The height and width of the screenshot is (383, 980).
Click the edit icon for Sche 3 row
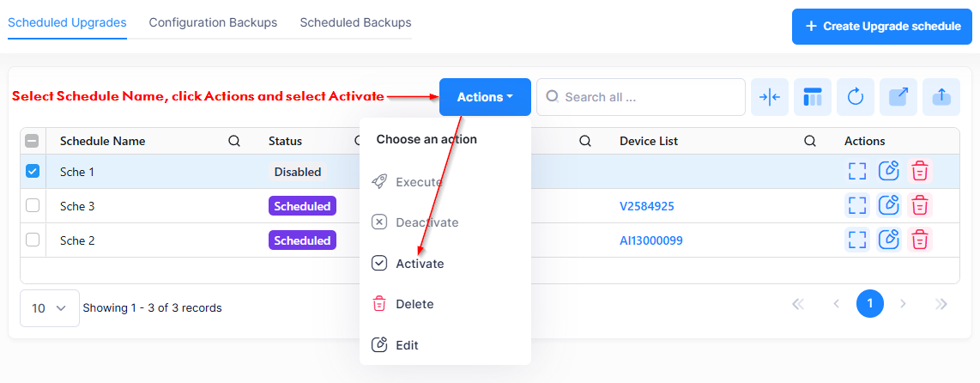tap(888, 206)
